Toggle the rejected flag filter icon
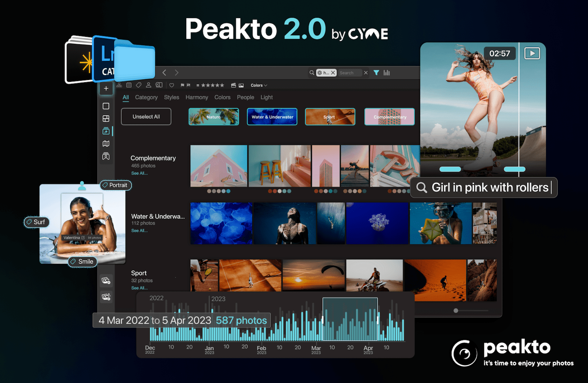 click(189, 85)
